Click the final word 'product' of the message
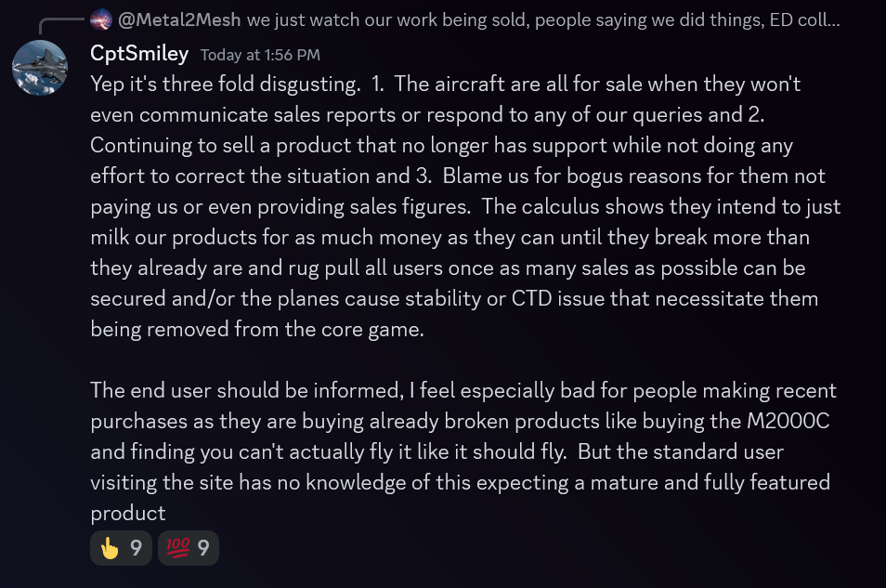Screen dimensions: 886x588 point(128,514)
